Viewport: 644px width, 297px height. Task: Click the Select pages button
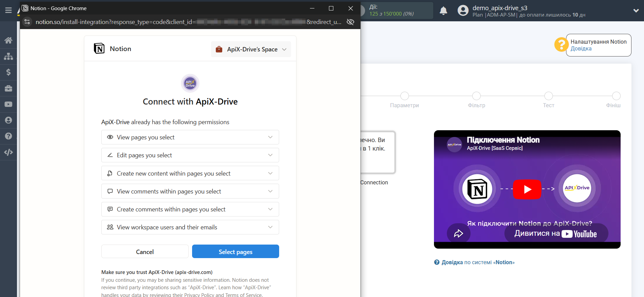point(235,252)
